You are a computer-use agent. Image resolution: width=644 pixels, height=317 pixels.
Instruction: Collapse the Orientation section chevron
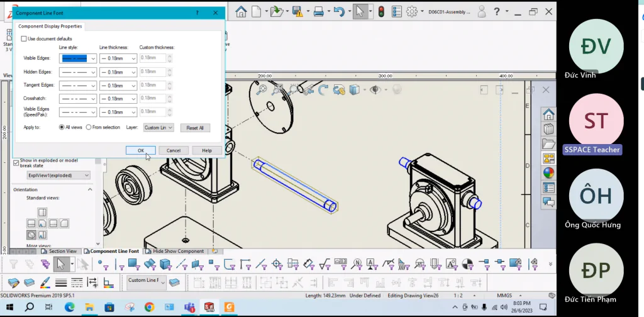tap(90, 189)
